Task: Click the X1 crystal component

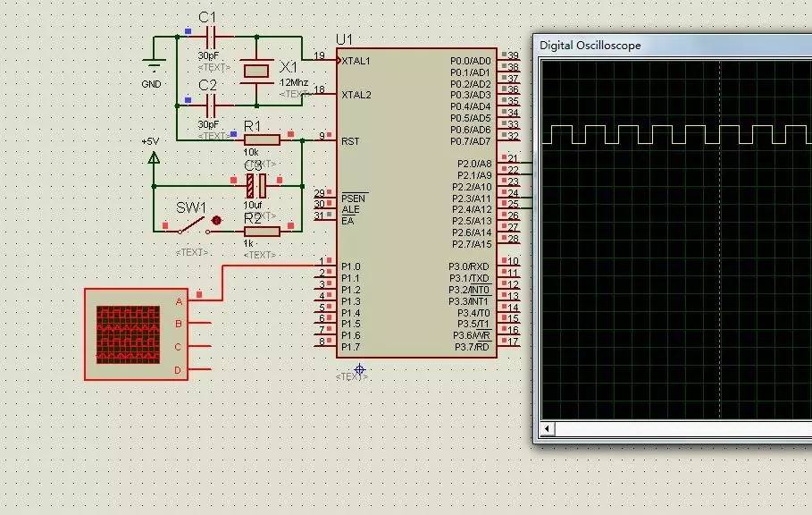Action: [x=256, y=71]
